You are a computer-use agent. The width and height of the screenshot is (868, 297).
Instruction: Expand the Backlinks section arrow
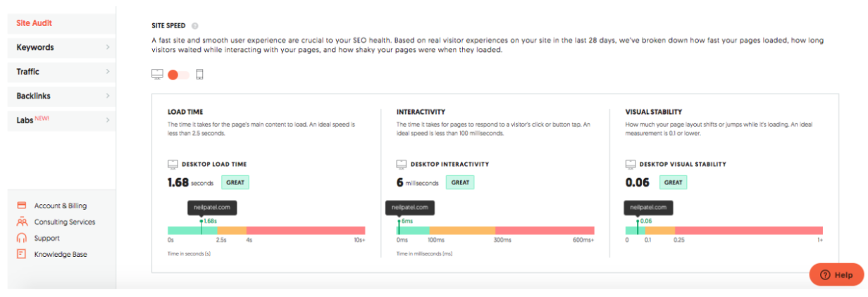tap(108, 96)
